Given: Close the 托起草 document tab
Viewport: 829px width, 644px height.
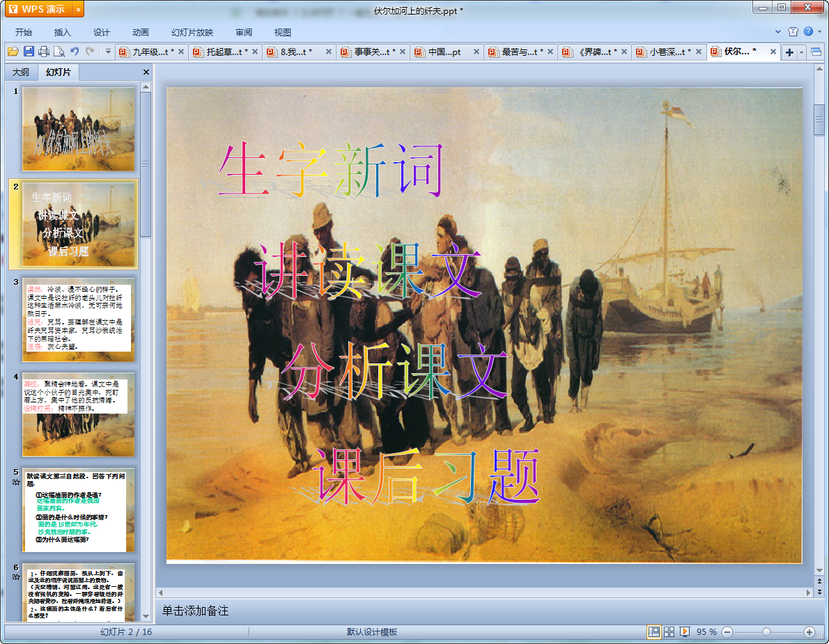Looking at the screenshot, I should pyautogui.click(x=255, y=52).
